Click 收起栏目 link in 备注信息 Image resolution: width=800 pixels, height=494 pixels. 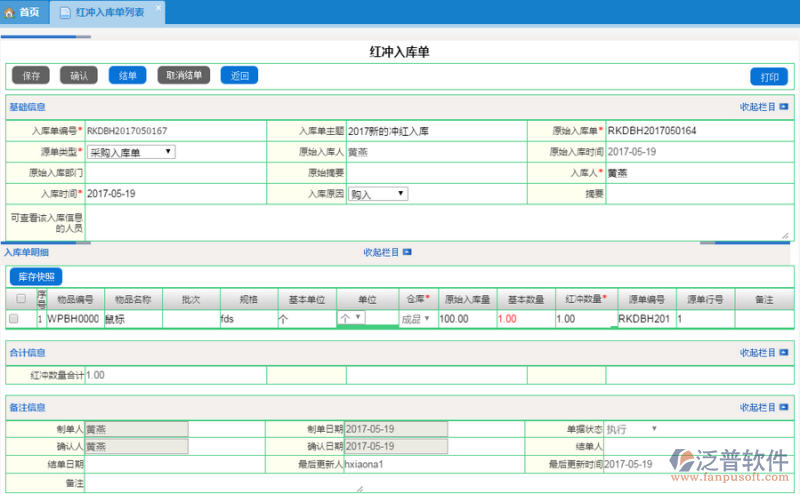pyautogui.click(x=758, y=407)
